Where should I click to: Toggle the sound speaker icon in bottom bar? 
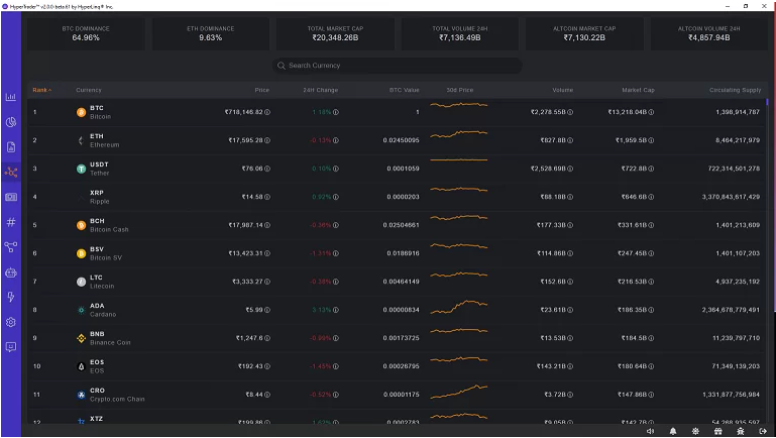coord(650,431)
